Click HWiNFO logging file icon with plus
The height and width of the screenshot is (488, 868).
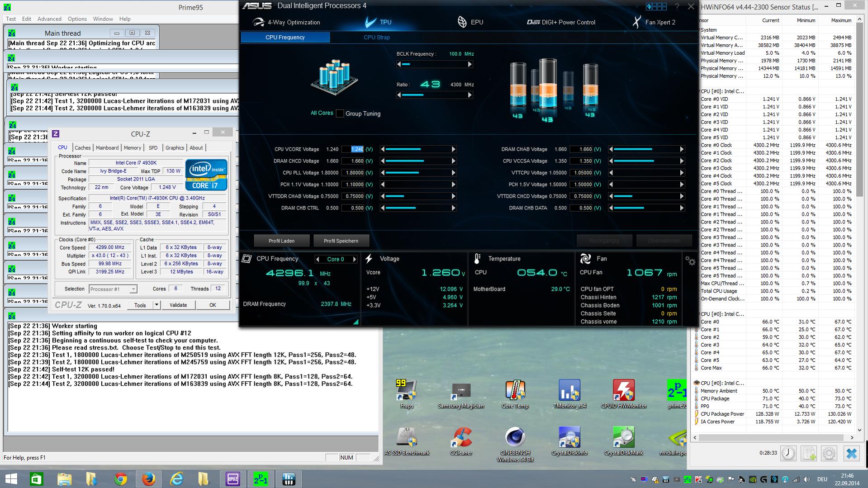pyautogui.click(x=809, y=453)
